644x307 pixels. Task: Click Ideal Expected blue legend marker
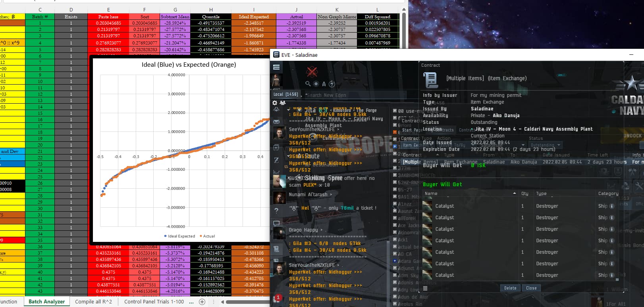pyautogui.click(x=165, y=236)
